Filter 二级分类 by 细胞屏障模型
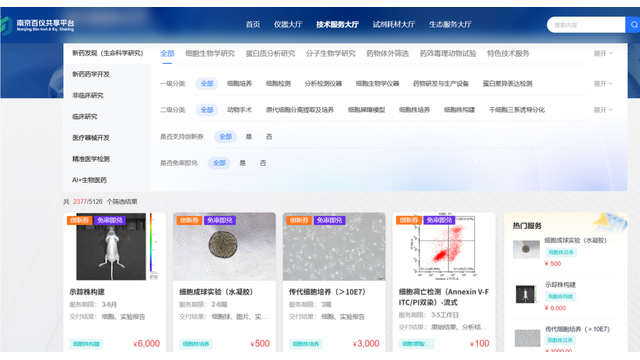The width and height of the screenshot is (640, 360). (367, 110)
